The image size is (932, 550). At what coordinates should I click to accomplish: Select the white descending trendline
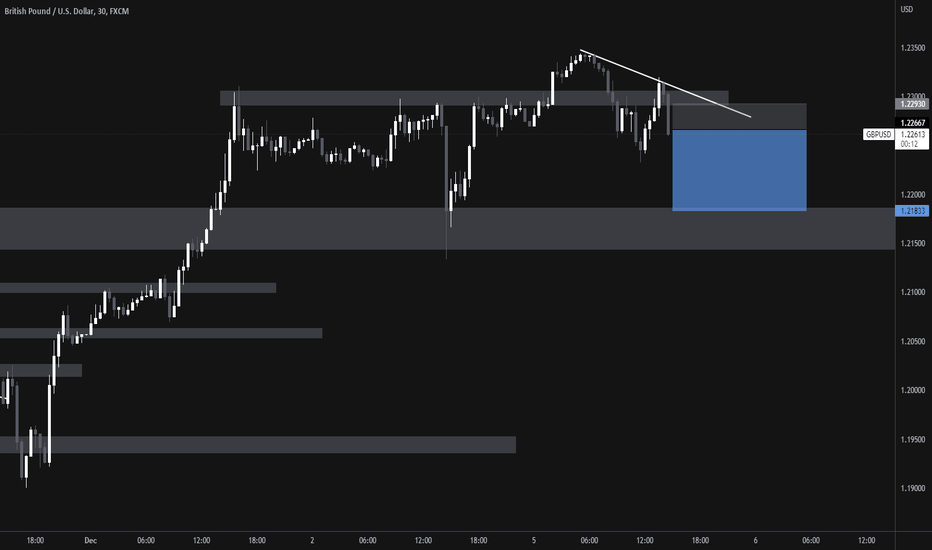pyautogui.click(x=666, y=83)
